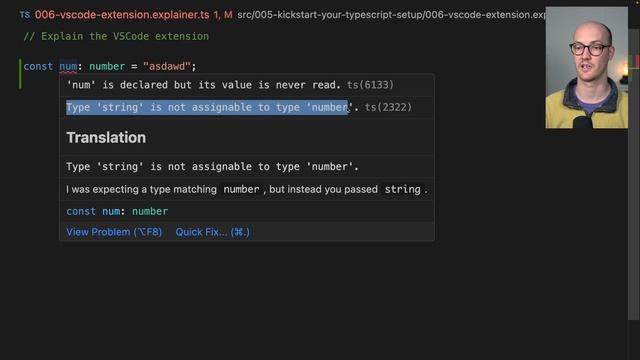This screenshot has height=360, width=640.
Task: Click the ts(6133) warning code
Action: tap(370, 85)
